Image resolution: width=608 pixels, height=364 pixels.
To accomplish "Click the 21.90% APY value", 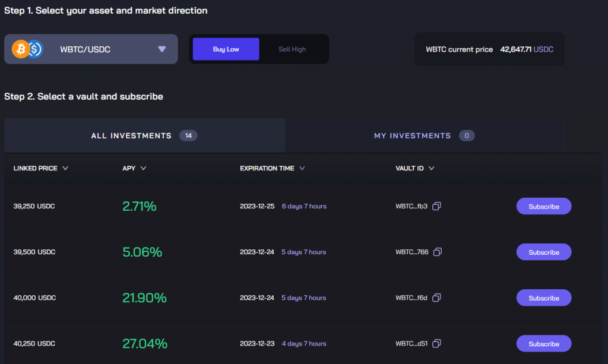I will [144, 298].
